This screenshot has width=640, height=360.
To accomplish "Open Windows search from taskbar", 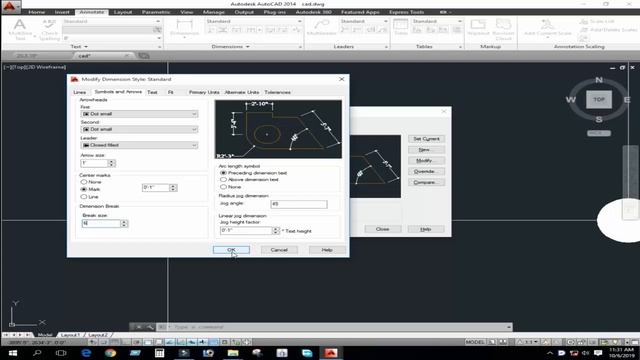I will (x=37, y=353).
